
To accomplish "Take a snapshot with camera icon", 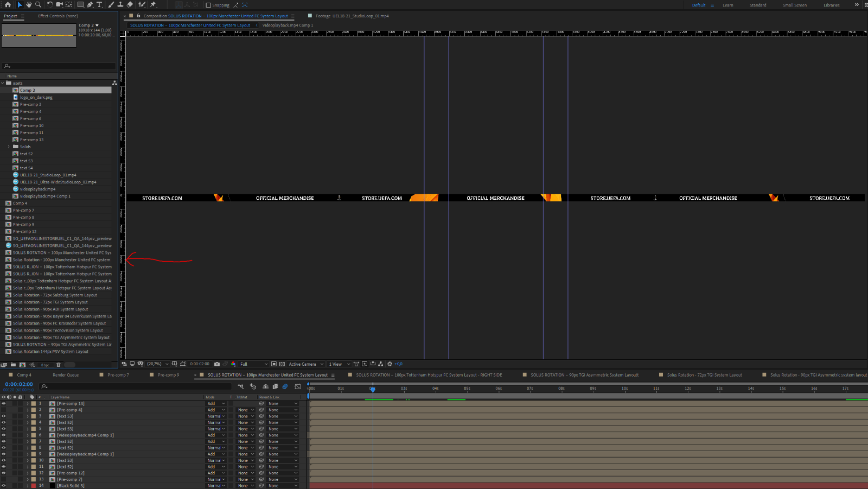I will pos(217,364).
